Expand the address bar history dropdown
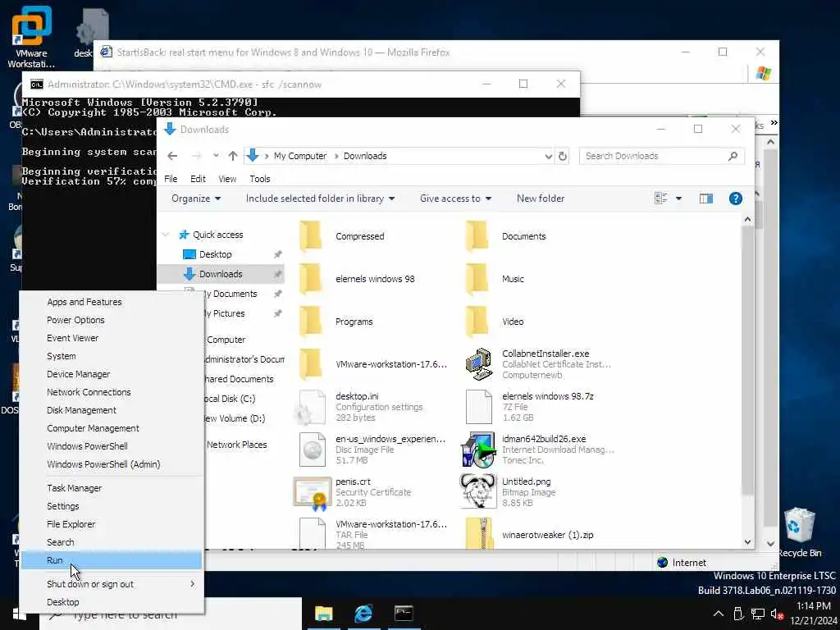The width and height of the screenshot is (840, 630). click(548, 157)
